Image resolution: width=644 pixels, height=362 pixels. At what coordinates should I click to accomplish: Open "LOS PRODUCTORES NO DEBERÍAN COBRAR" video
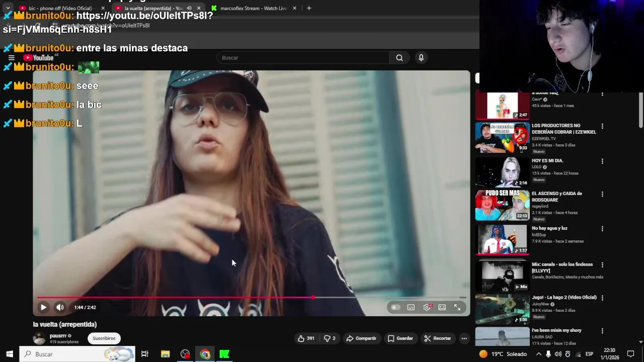tap(563, 129)
